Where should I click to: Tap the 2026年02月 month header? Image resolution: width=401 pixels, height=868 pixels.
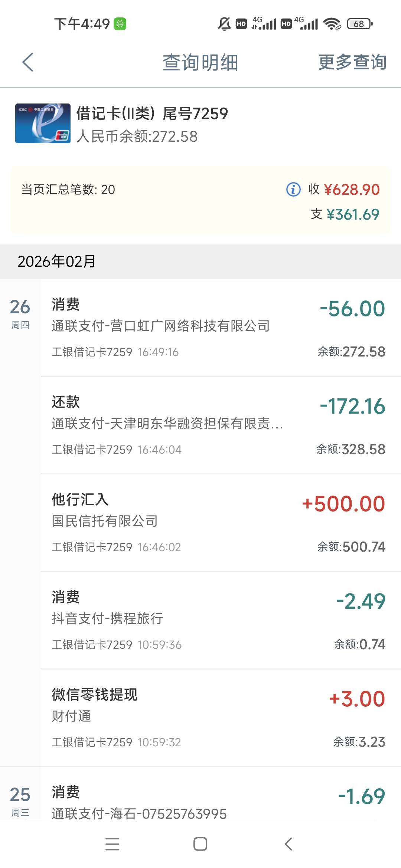[x=56, y=262]
